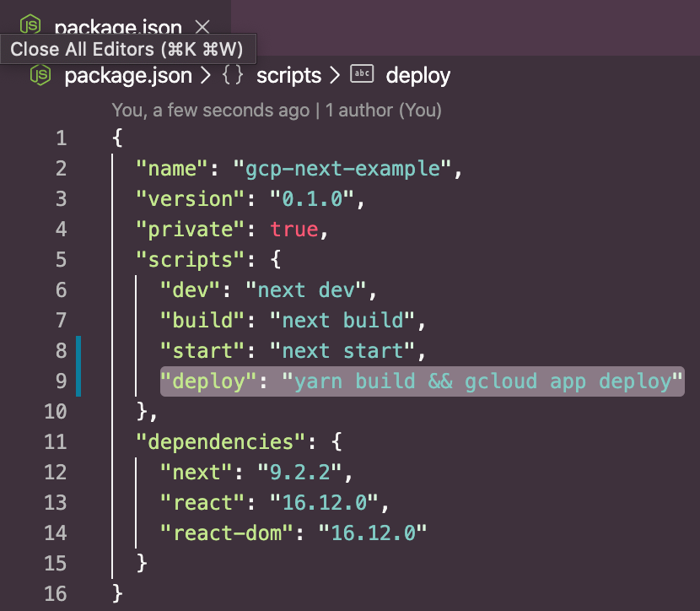Click the "next build" value
This screenshot has height=611, width=700.
[x=342, y=320]
